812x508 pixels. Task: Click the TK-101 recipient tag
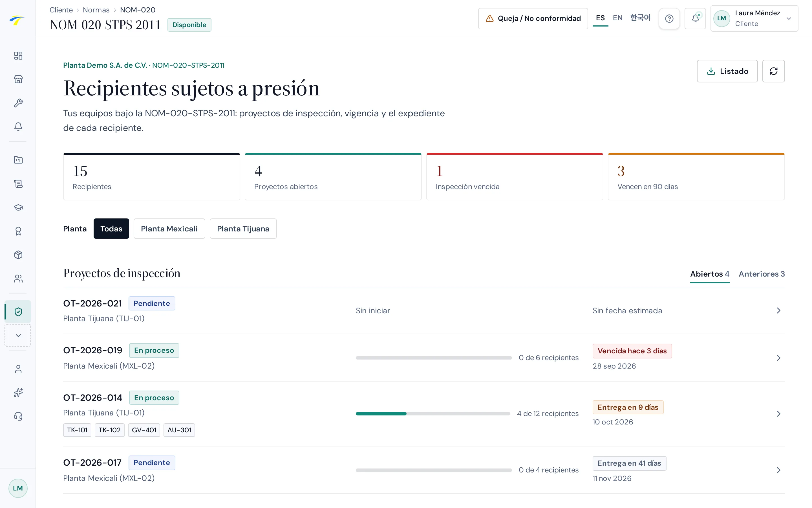point(77,430)
